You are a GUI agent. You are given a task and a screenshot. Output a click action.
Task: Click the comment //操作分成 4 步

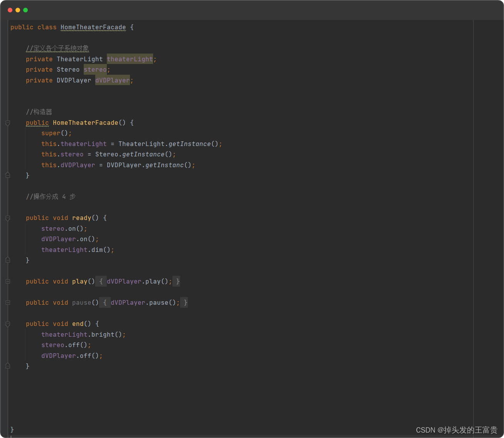51,197
